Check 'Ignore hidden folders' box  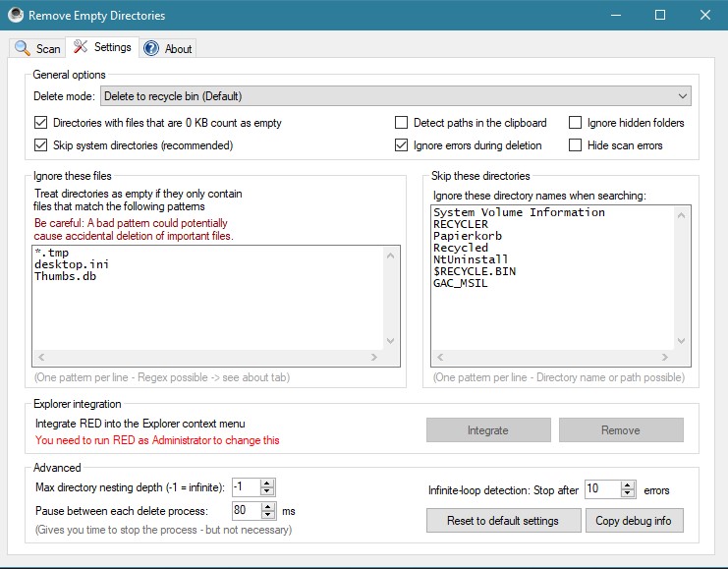click(575, 123)
